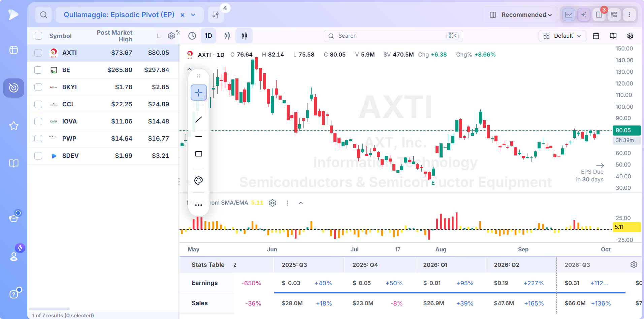Open the Default chart template dropdown
644x319 pixels.
(x=562, y=36)
